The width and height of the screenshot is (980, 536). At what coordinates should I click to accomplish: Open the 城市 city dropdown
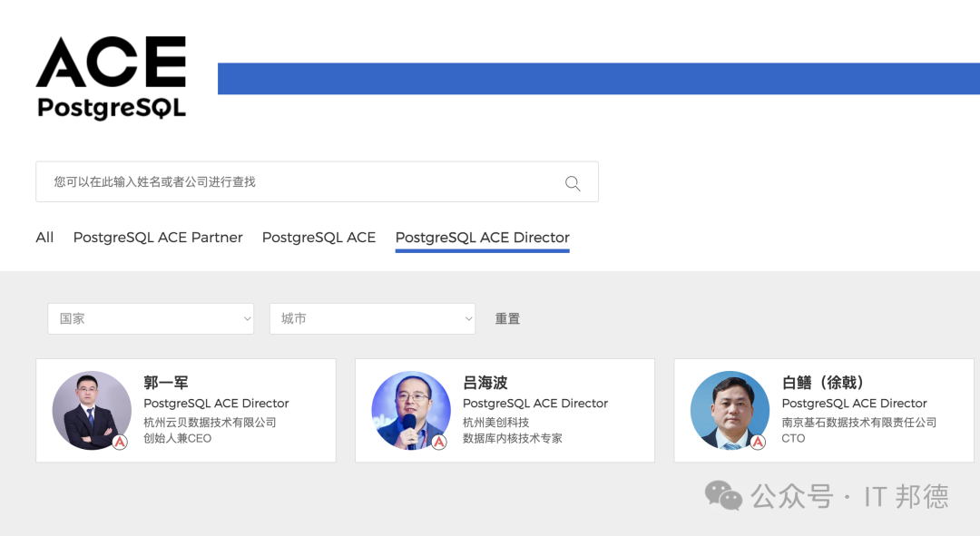coord(373,318)
